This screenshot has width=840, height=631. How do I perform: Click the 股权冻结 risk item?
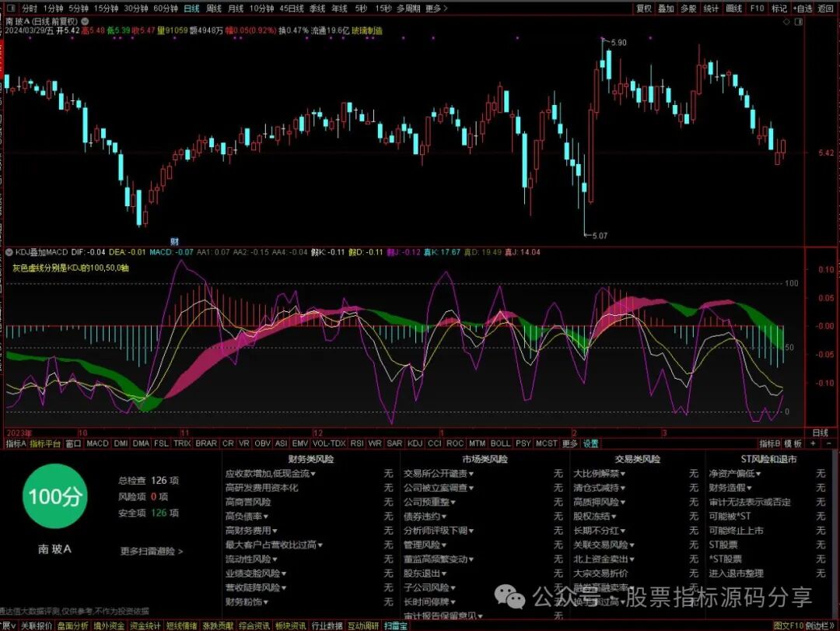pyautogui.click(x=595, y=517)
